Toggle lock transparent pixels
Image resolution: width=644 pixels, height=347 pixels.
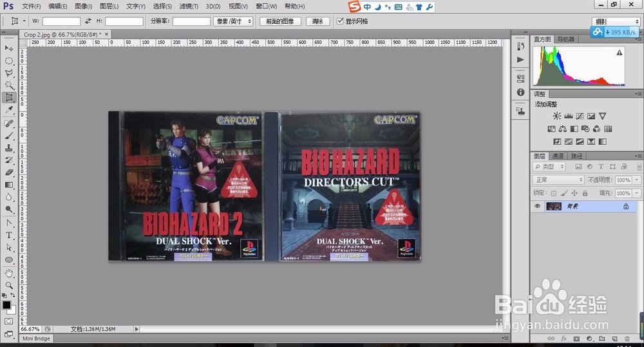click(x=554, y=193)
